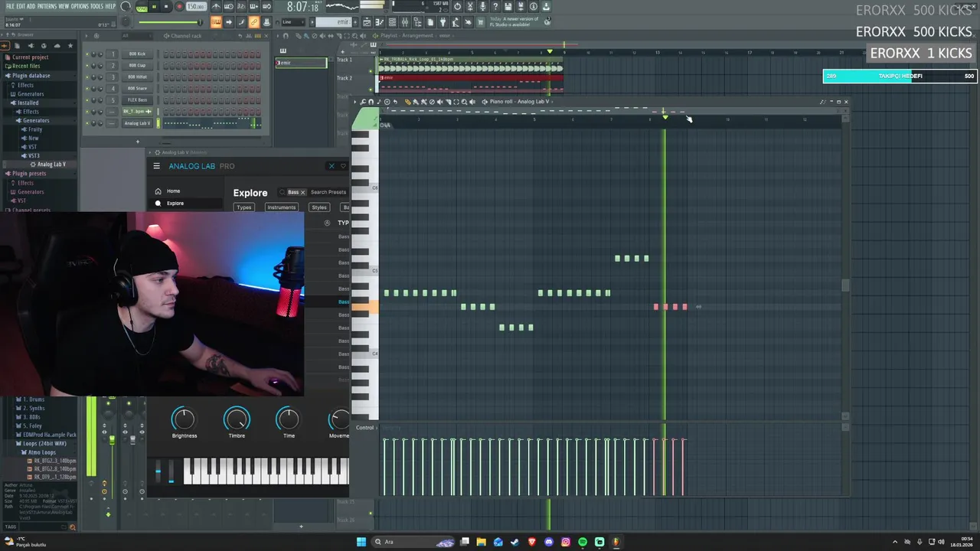Open the PATTERNS menu

tap(47, 6)
